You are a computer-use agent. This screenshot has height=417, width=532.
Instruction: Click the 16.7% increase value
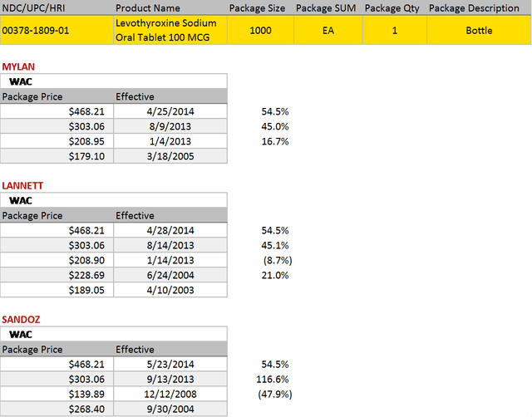275,141
